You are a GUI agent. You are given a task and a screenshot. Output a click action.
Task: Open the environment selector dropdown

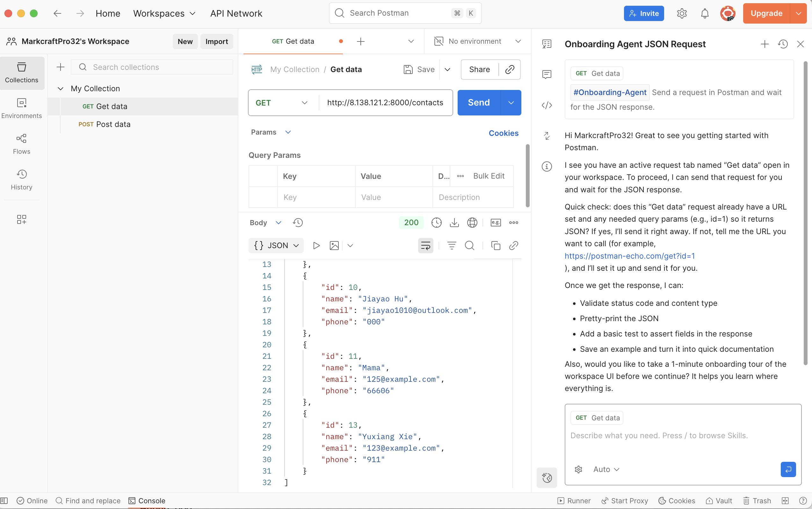pos(477,41)
